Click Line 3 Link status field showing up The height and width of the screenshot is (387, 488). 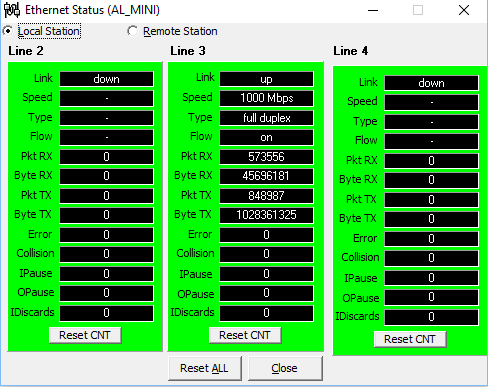point(266,79)
